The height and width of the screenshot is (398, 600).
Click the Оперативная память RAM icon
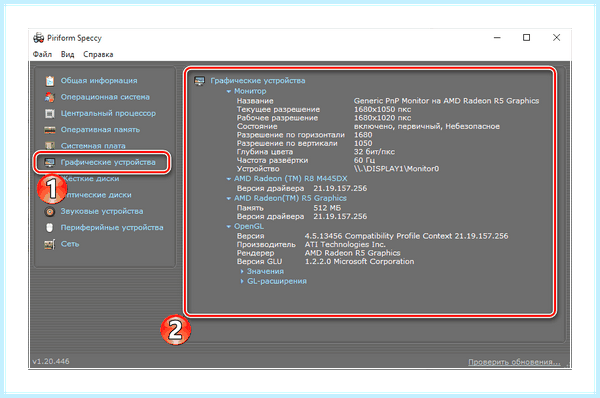(50, 130)
